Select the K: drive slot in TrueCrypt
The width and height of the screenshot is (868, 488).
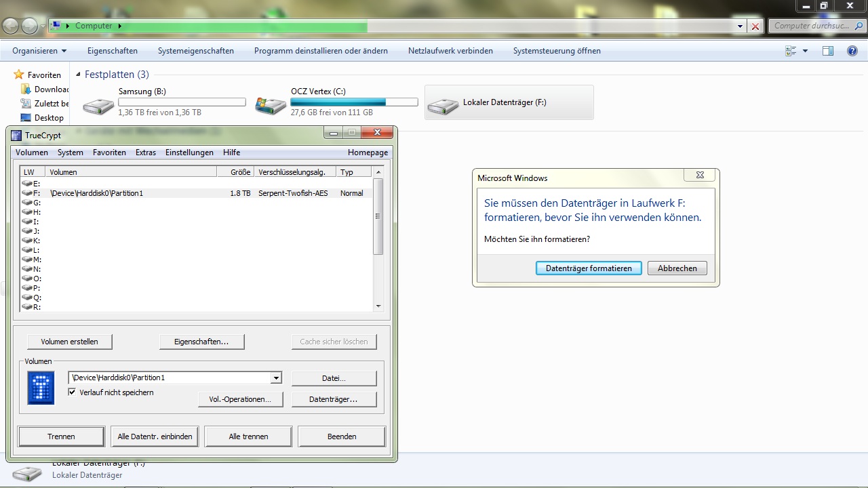click(197, 241)
